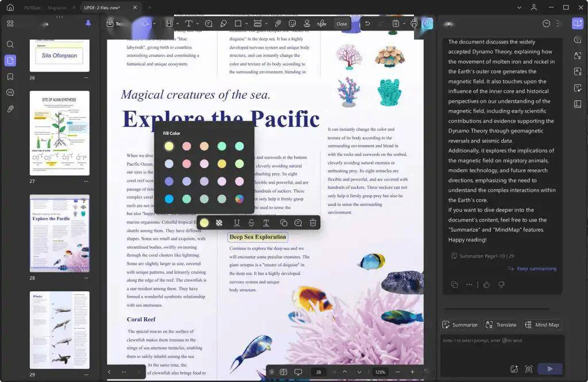Zoom in with the plus button
Image resolution: width=588 pixels, height=382 pixels.
[x=412, y=372]
